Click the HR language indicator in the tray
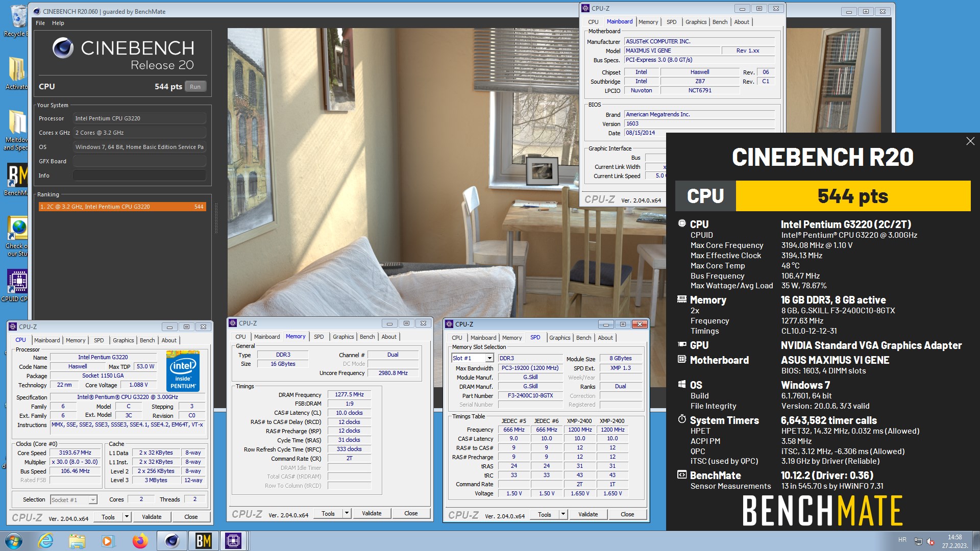This screenshot has height=551, width=980. pos(902,540)
